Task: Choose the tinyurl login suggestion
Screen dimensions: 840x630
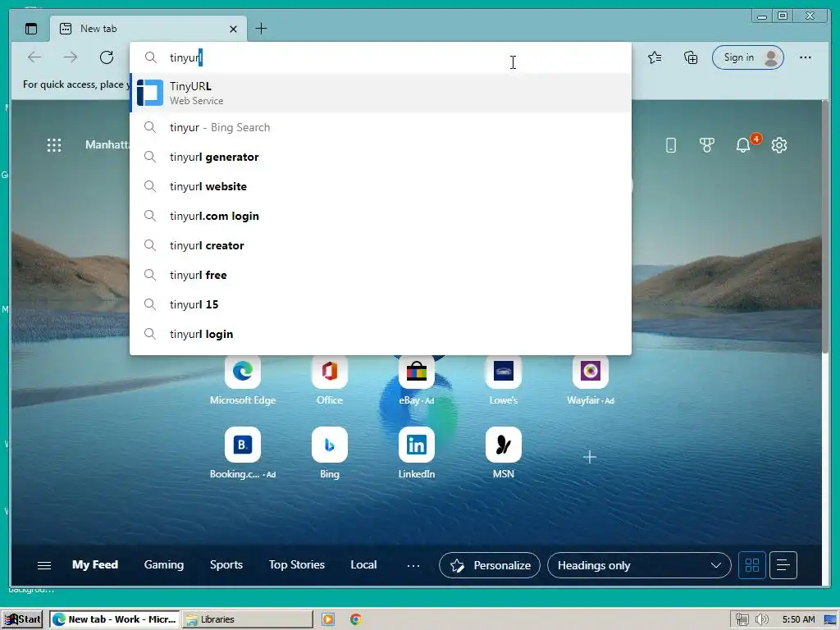Action: point(381,334)
